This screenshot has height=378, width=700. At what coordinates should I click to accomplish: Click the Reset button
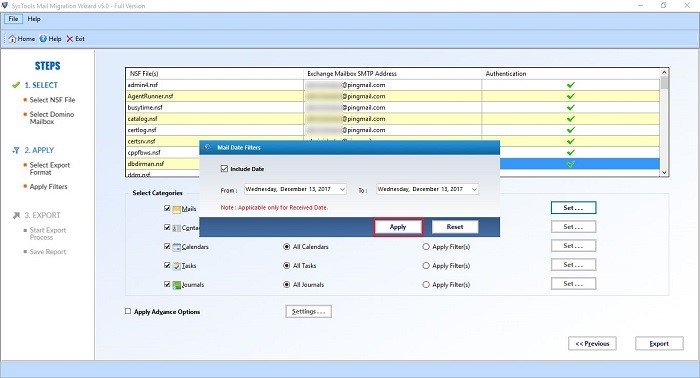pyautogui.click(x=455, y=227)
